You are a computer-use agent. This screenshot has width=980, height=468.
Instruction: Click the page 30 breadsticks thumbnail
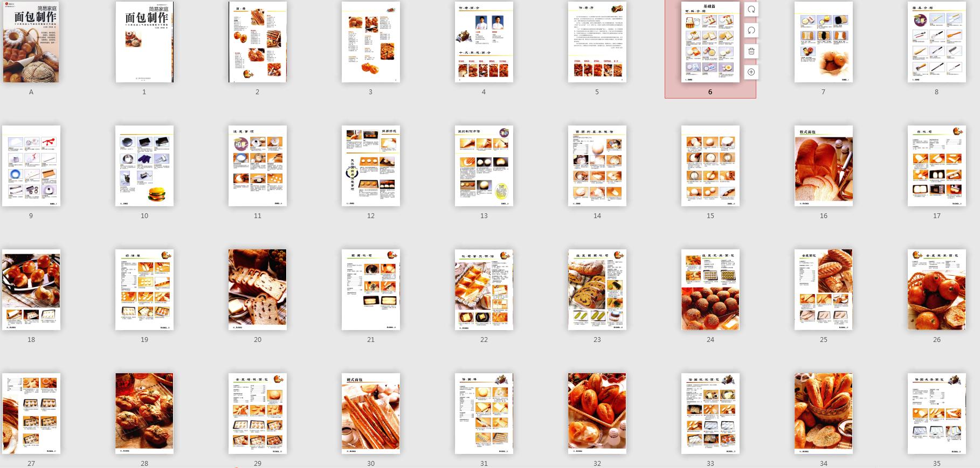(x=371, y=413)
